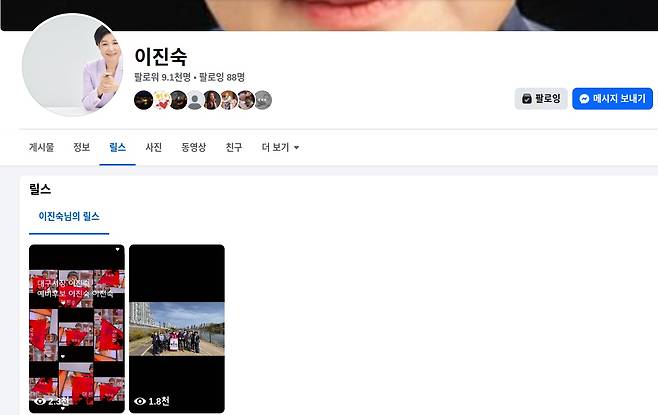Open the outdoor group-photo reel thumbnail
The height and width of the screenshot is (415, 658).
[x=177, y=329]
